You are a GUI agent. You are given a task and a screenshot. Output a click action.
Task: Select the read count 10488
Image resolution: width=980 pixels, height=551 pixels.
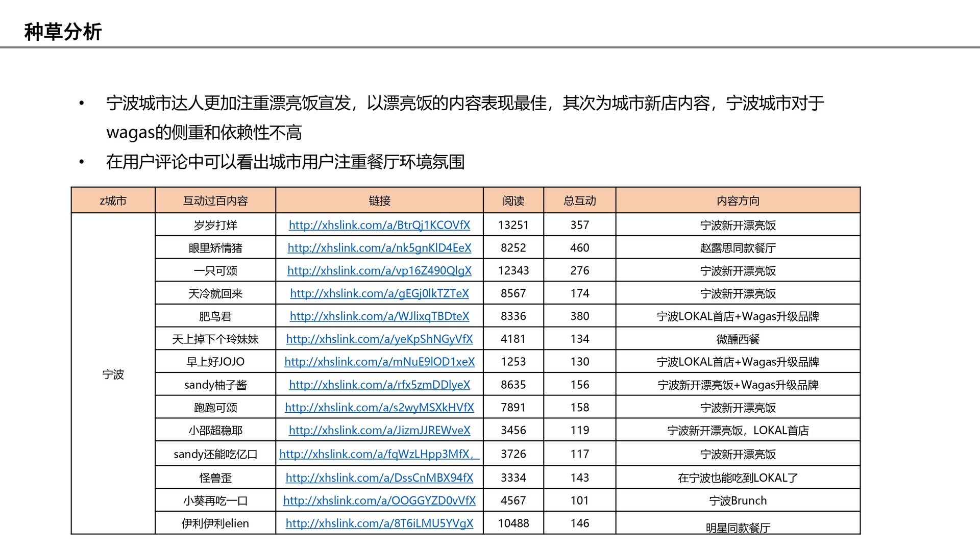(x=513, y=523)
